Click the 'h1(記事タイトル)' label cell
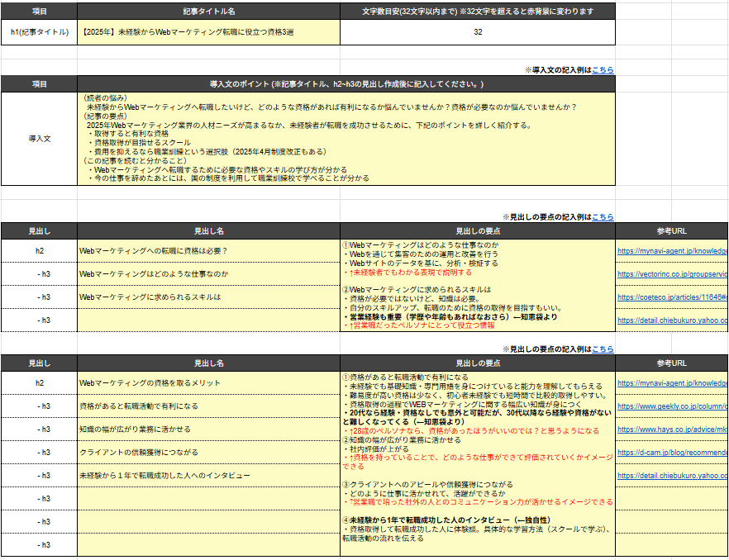 pos(40,32)
